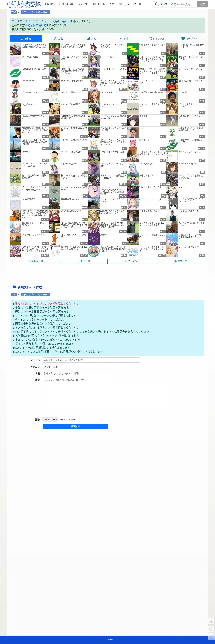Open thread "JRA新CM"
This screenshot has height=644, width=215.
[x=26, y=152]
